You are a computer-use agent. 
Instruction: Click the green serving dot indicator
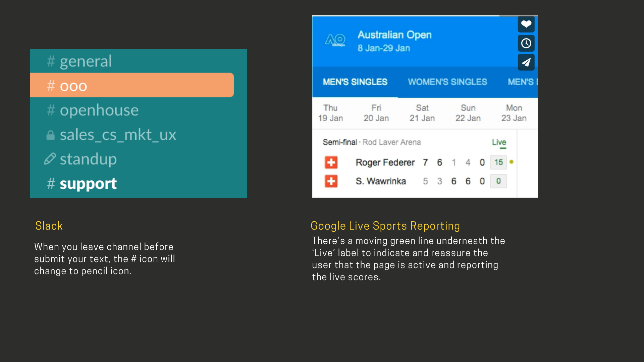point(512,162)
